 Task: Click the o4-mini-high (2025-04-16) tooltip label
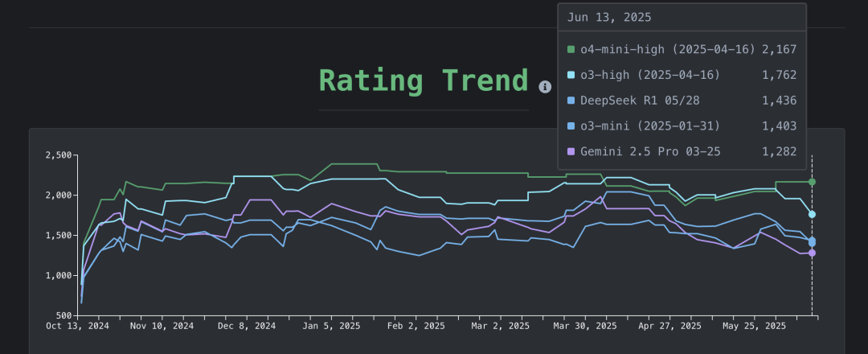[x=668, y=49]
